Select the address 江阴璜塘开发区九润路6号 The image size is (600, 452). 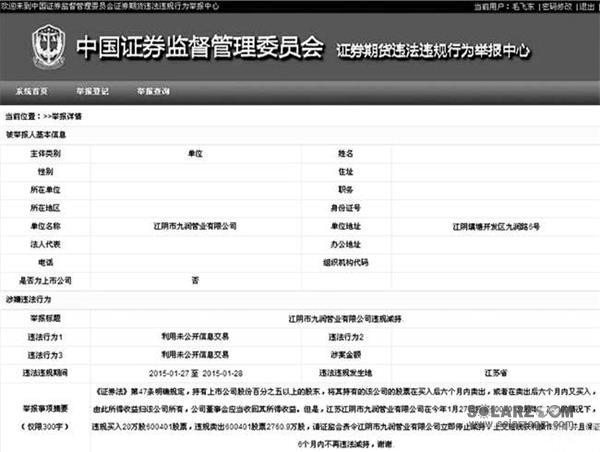(496, 227)
